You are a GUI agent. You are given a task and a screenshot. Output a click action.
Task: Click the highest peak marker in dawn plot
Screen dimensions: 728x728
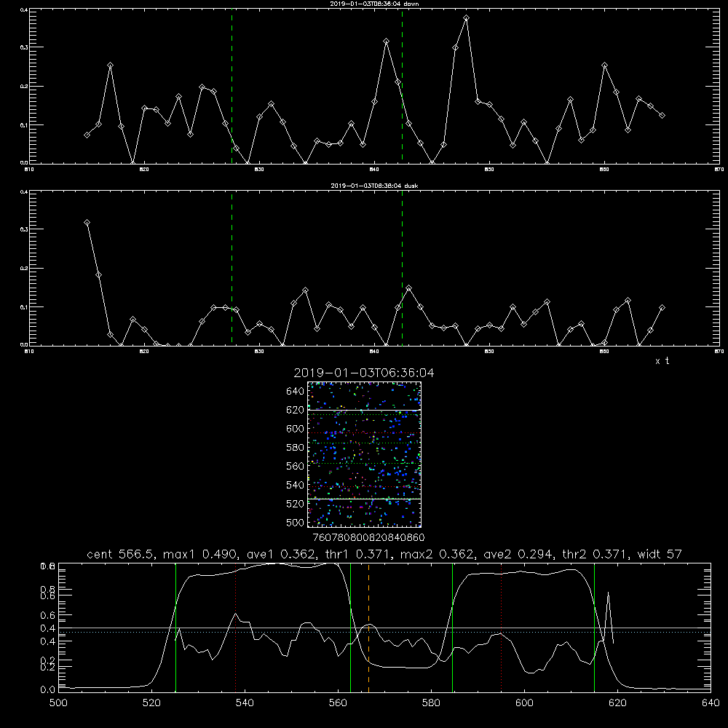466,18
